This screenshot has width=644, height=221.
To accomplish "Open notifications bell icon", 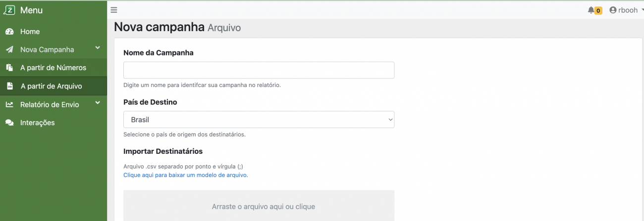I will (591, 10).
